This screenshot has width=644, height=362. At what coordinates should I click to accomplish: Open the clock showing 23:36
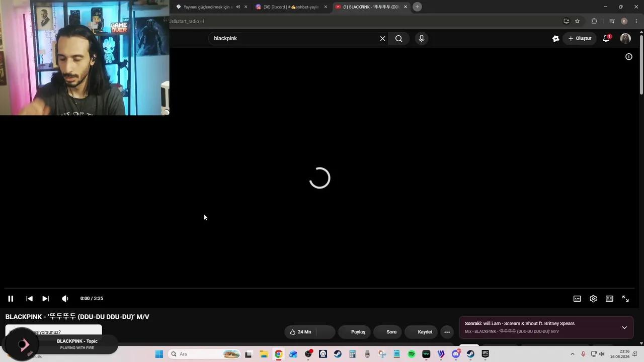pyautogui.click(x=620, y=354)
